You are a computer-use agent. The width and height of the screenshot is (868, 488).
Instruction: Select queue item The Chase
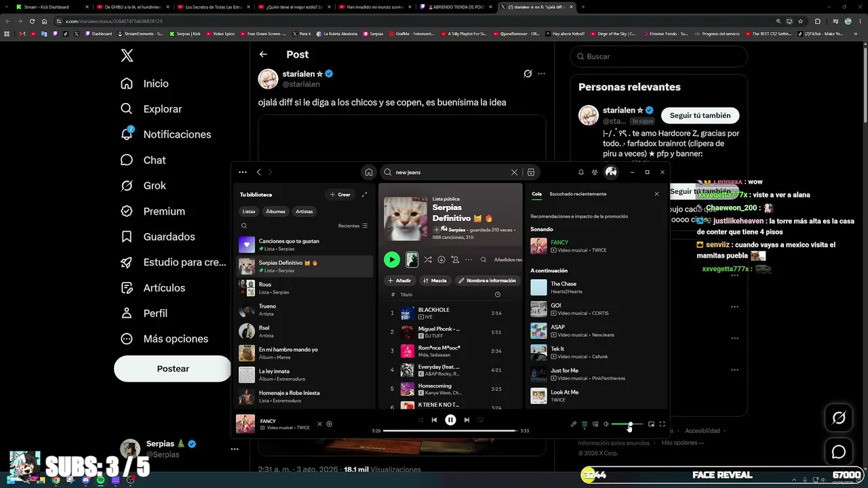coord(595,287)
